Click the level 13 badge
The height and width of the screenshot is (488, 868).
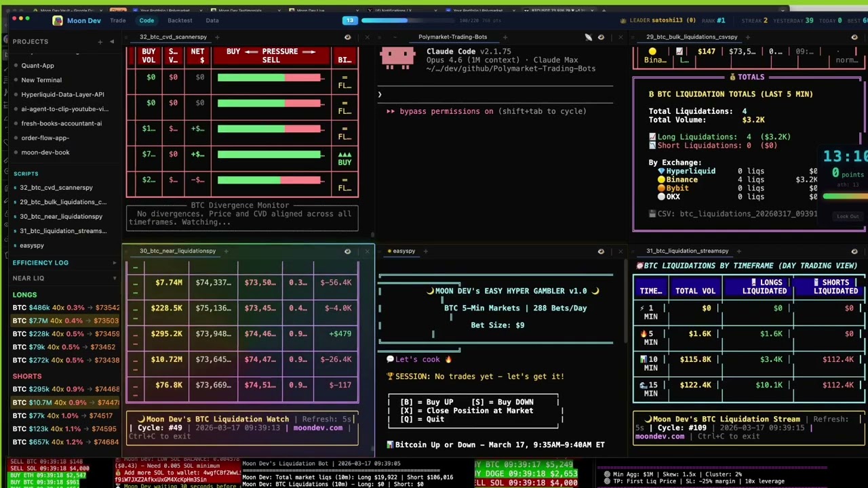click(x=350, y=20)
